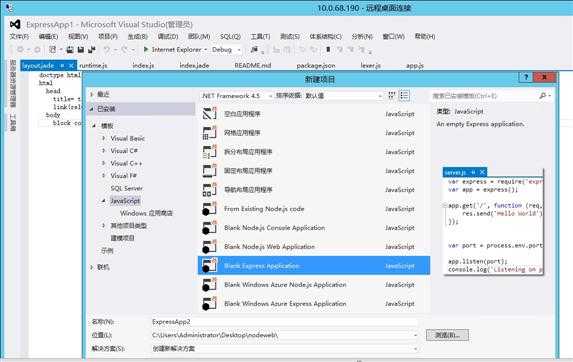Open the File menu
The height and width of the screenshot is (362, 573).
[19, 36]
